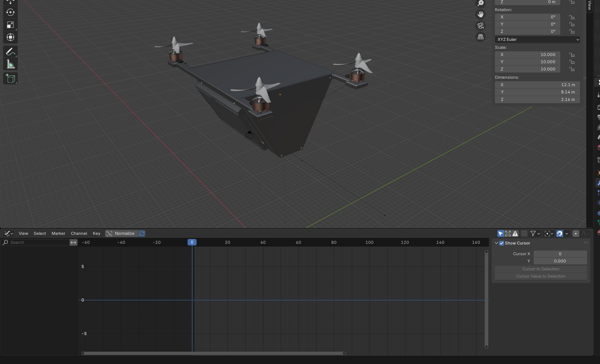Open the Key menu

point(96,233)
